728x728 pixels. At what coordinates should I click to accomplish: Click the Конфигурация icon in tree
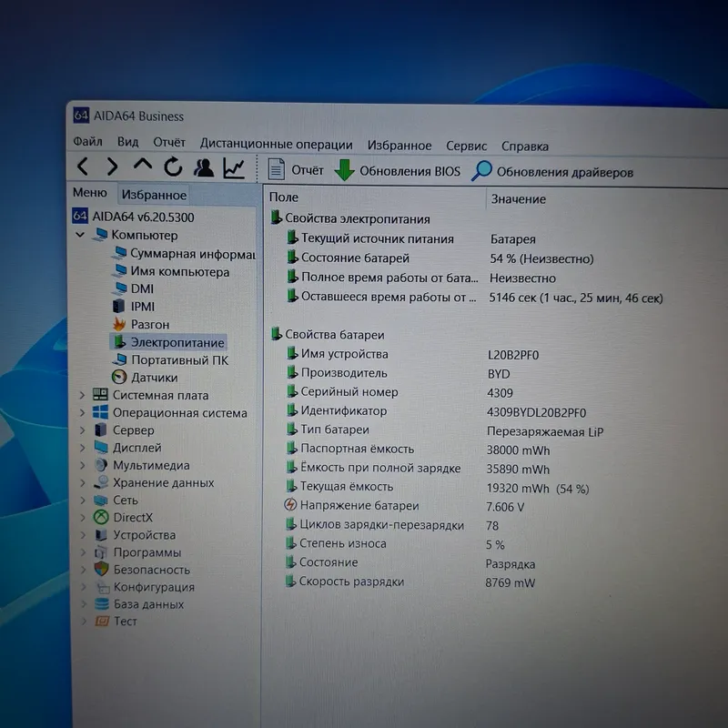pos(102,587)
